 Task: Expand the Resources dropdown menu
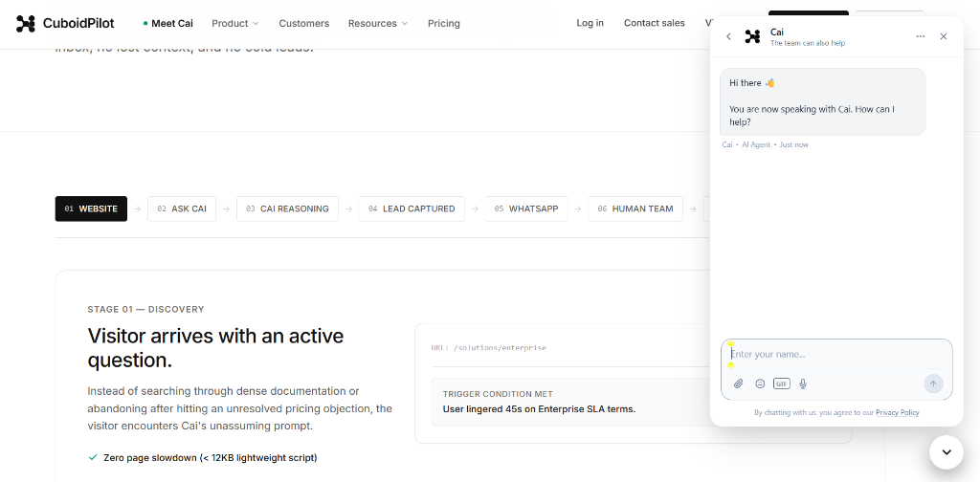(x=377, y=24)
